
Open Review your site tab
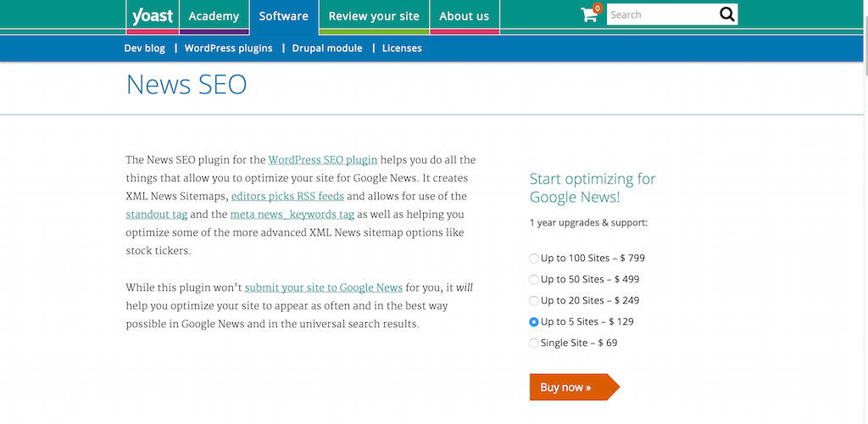pyautogui.click(x=374, y=16)
